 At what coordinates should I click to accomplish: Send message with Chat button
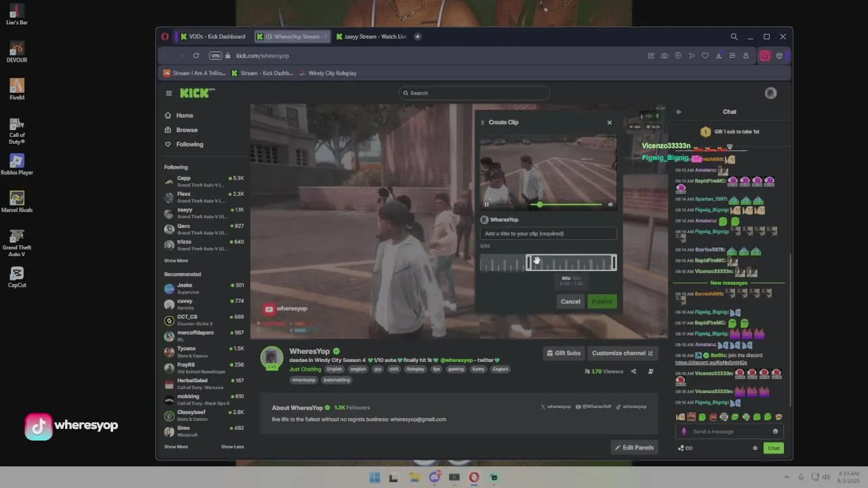(x=773, y=448)
